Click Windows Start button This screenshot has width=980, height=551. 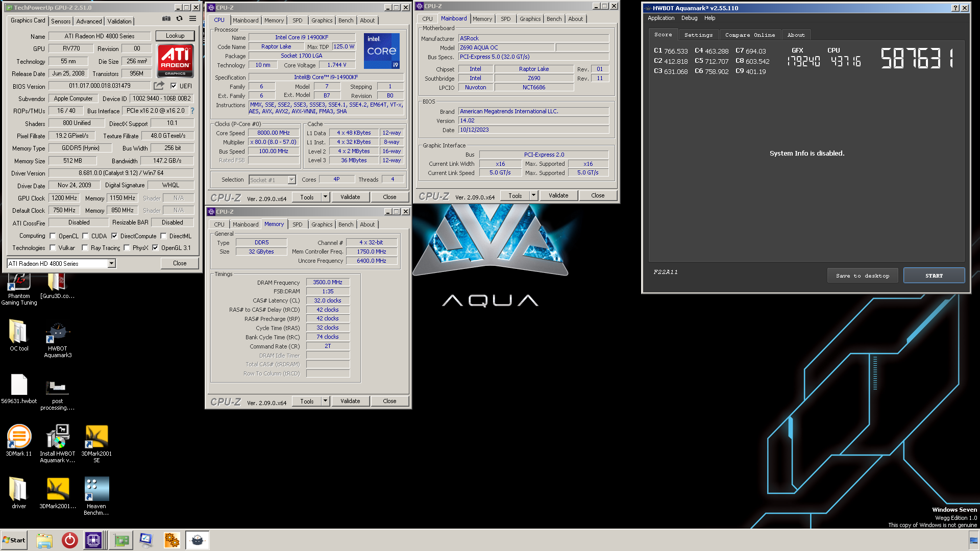click(x=14, y=540)
